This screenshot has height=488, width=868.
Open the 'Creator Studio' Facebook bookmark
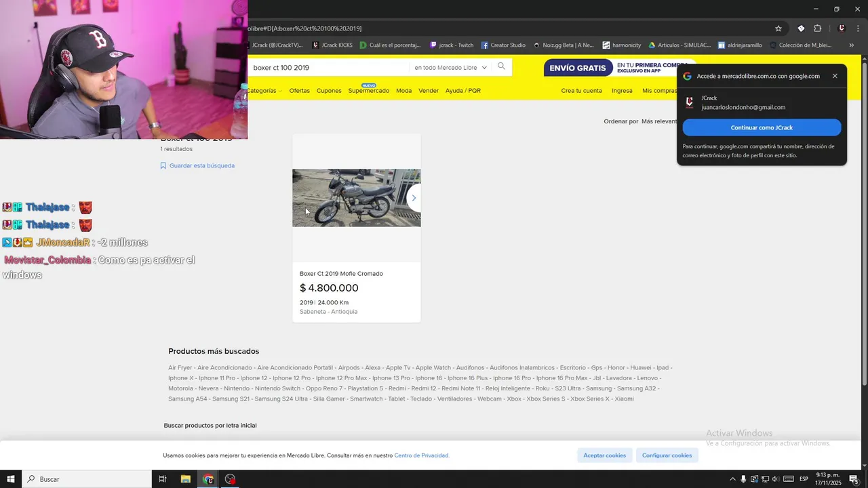(503, 45)
